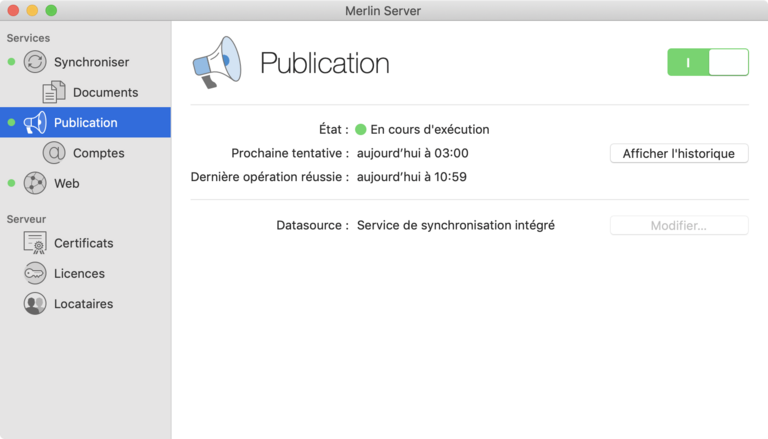This screenshot has width=768, height=439.
Task: Click the 'Prochaine tentative :' label
Action: [290, 153]
